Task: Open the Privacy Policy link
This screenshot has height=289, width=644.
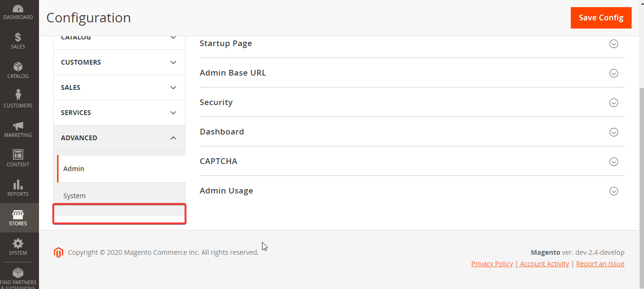Action: (x=492, y=263)
